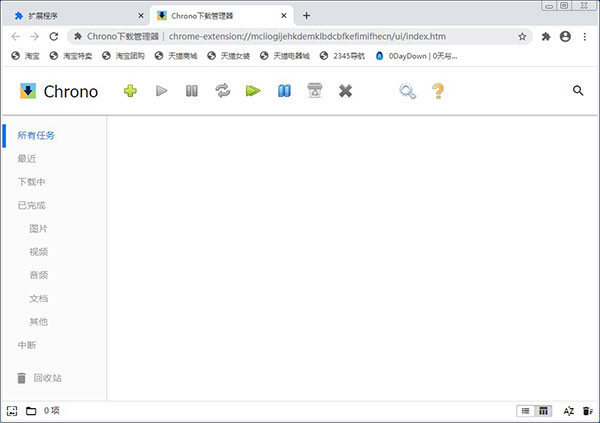The image size is (600, 423).
Task: Open the 0DayDown bookmark
Action: click(x=416, y=56)
